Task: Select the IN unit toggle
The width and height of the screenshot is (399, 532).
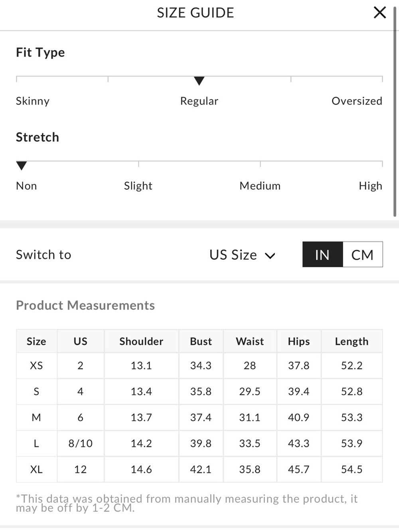Action: pos(322,254)
